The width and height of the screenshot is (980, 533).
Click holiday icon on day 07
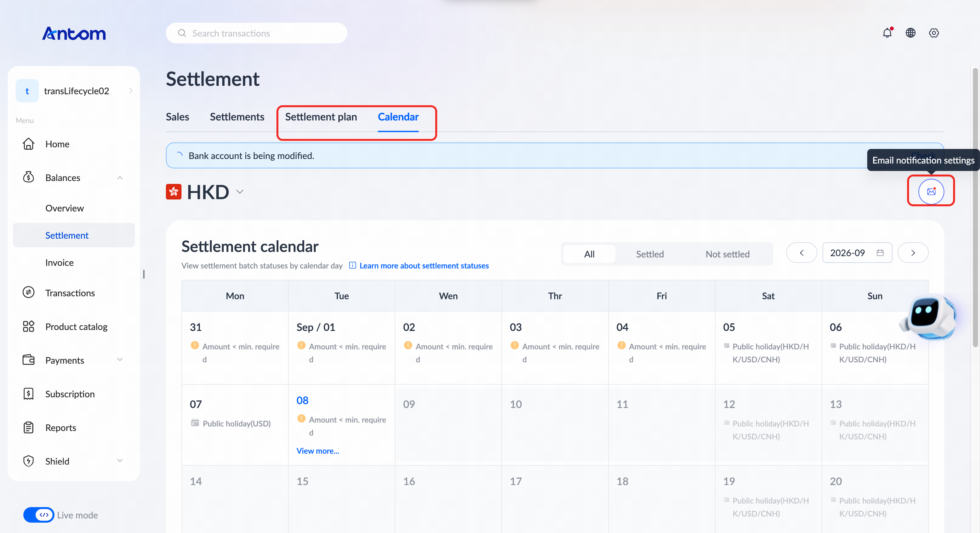[x=195, y=423]
